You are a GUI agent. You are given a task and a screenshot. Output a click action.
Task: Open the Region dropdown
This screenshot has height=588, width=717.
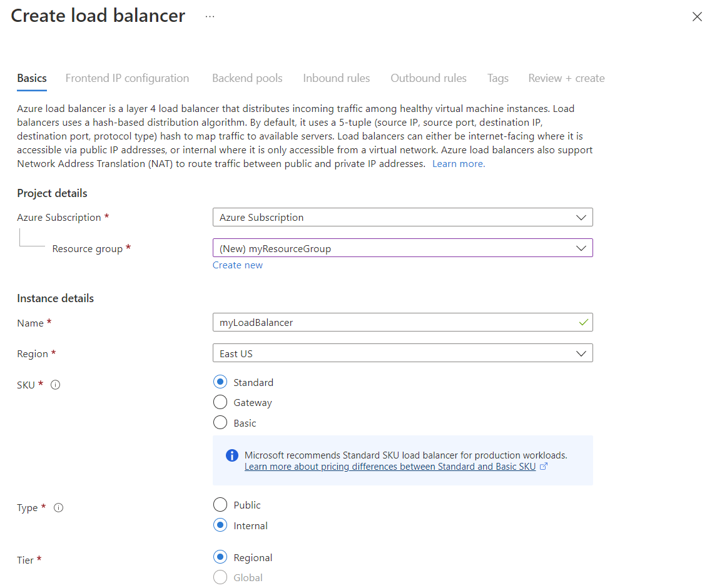[x=402, y=353]
